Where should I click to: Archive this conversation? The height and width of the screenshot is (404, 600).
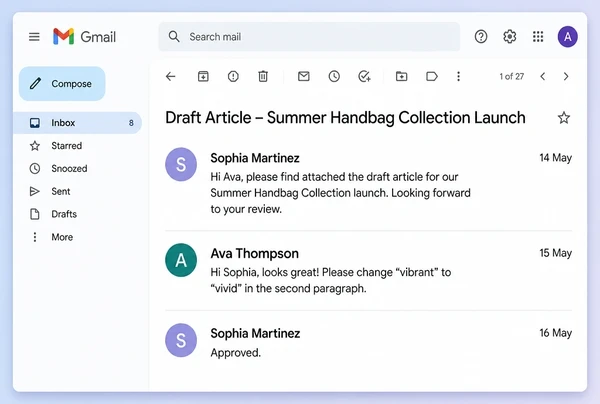(203, 77)
